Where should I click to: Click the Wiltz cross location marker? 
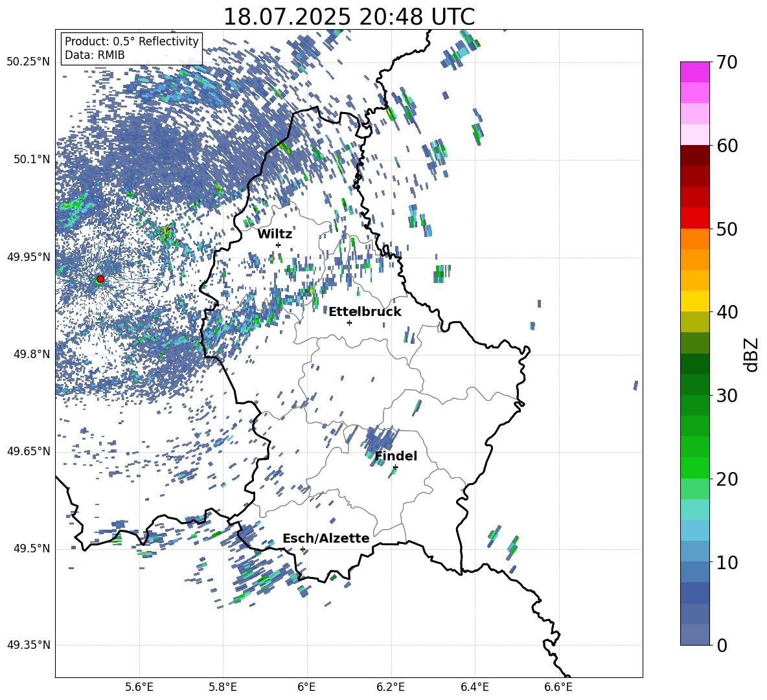(x=279, y=245)
